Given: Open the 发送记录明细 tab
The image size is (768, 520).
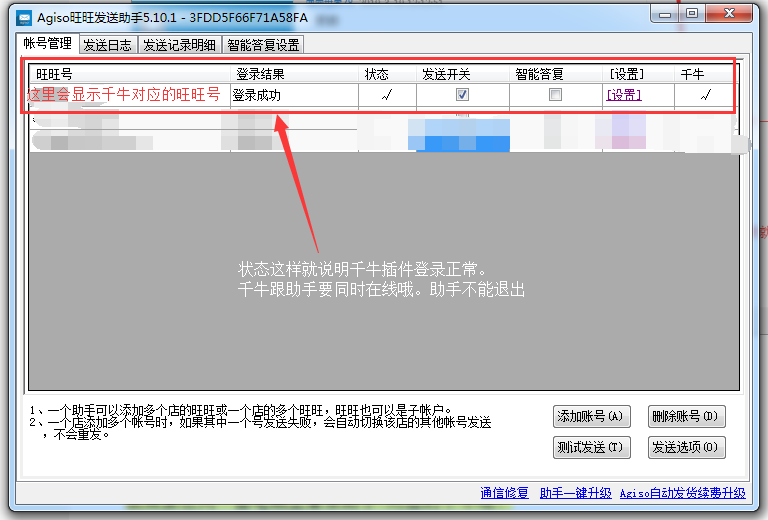Looking at the screenshot, I should click(x=179, y=45).
